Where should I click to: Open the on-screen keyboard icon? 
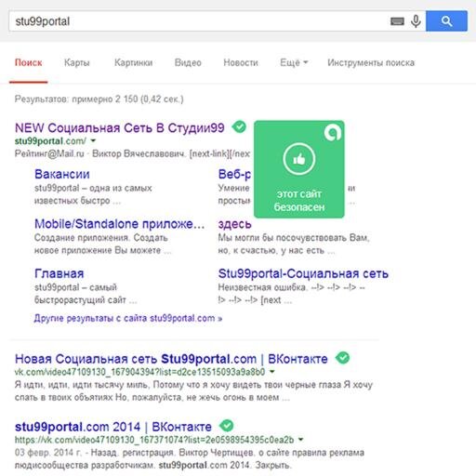(397, 21)
